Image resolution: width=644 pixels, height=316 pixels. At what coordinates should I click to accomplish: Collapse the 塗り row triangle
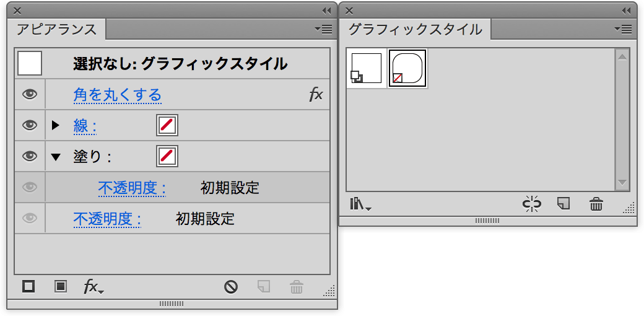coord(56,157)
